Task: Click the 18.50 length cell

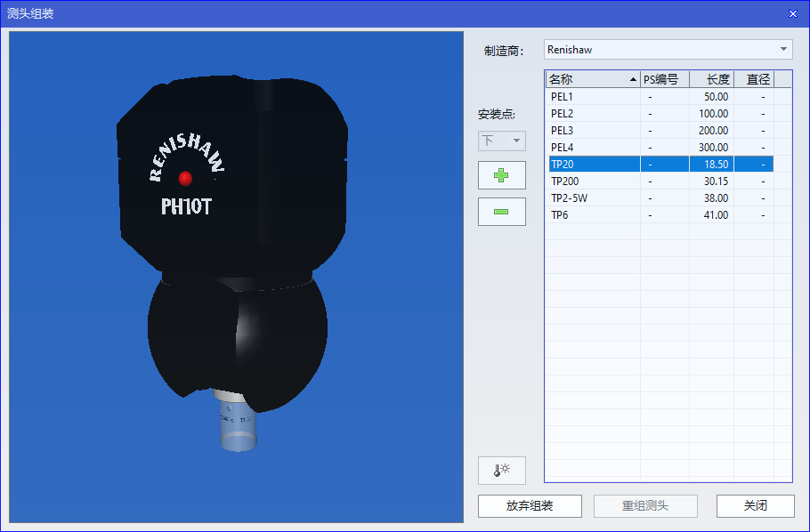Action: coord(711,165)
